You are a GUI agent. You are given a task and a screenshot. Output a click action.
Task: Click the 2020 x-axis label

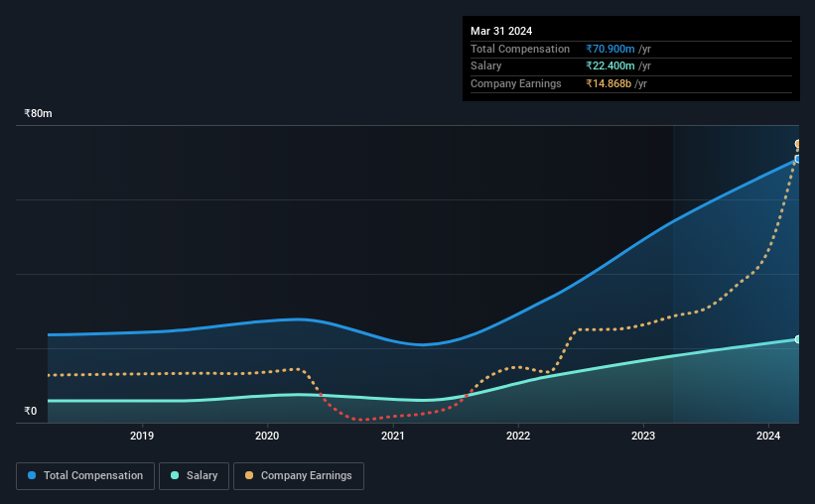click(x=267, y=436)
